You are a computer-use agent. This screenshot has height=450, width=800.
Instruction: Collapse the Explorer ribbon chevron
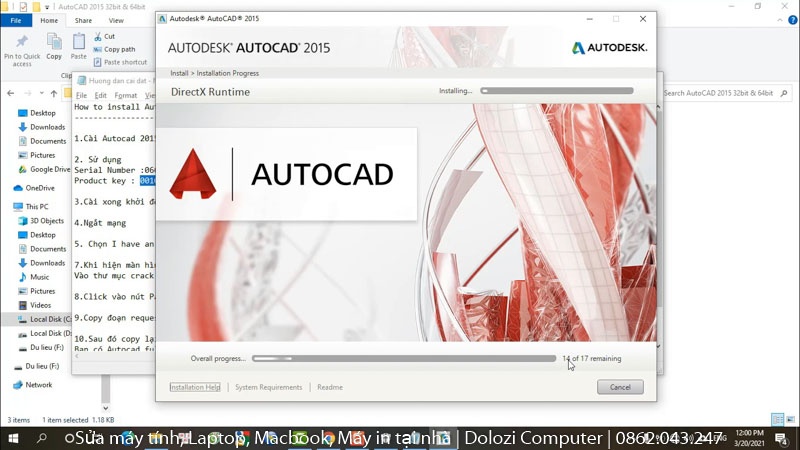click(x=780, y=20)
